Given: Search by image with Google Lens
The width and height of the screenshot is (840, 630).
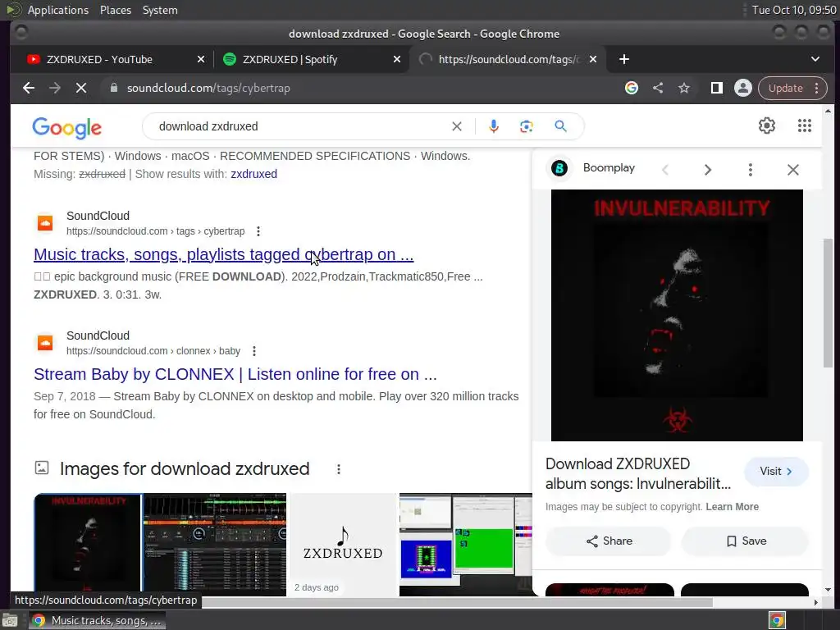Looking at the screenshot, I should point(527,126).
